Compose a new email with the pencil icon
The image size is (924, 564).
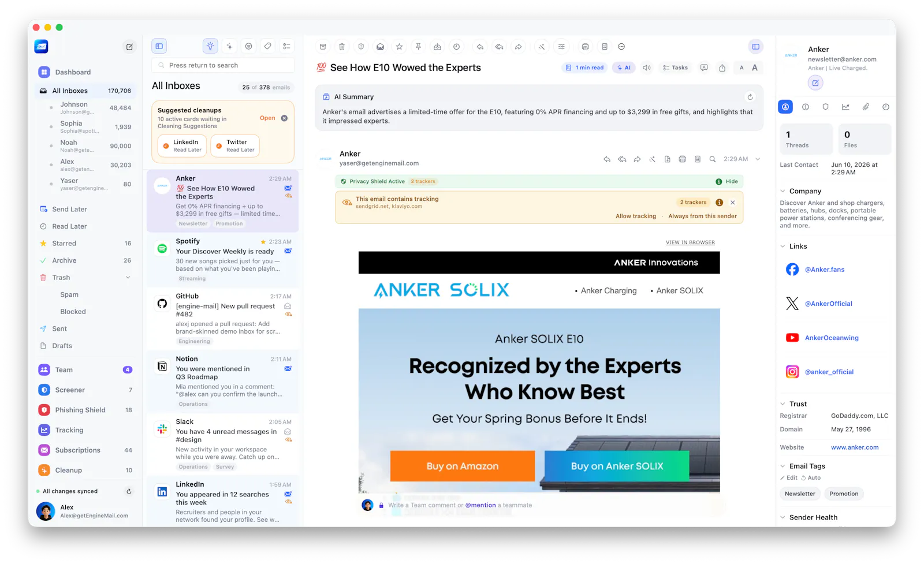[x=129, y=47]
